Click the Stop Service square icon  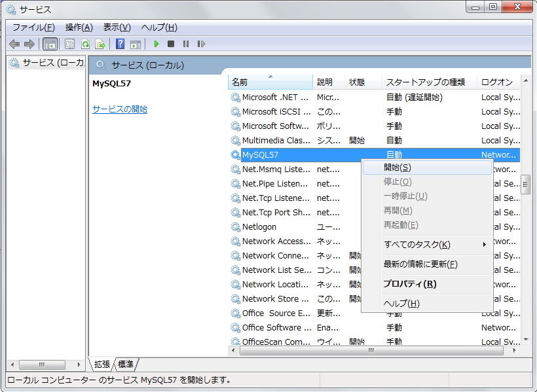pyautogui.click(x=171, y=44)
